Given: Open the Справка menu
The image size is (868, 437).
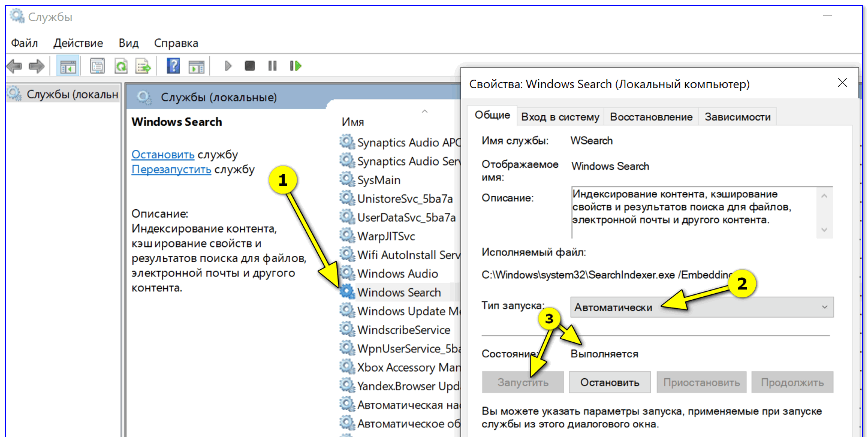Looking at the screenshot, I should click(176, 43).
